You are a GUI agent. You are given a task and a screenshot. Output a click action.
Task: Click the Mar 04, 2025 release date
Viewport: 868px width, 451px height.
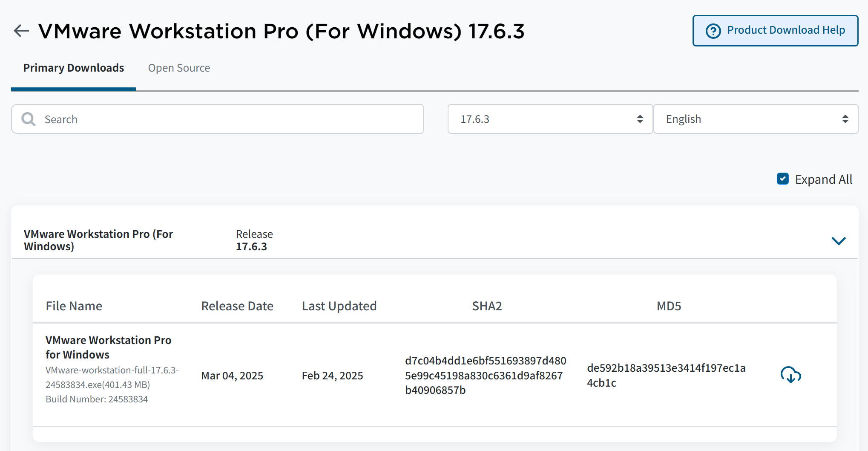(232, 376)
